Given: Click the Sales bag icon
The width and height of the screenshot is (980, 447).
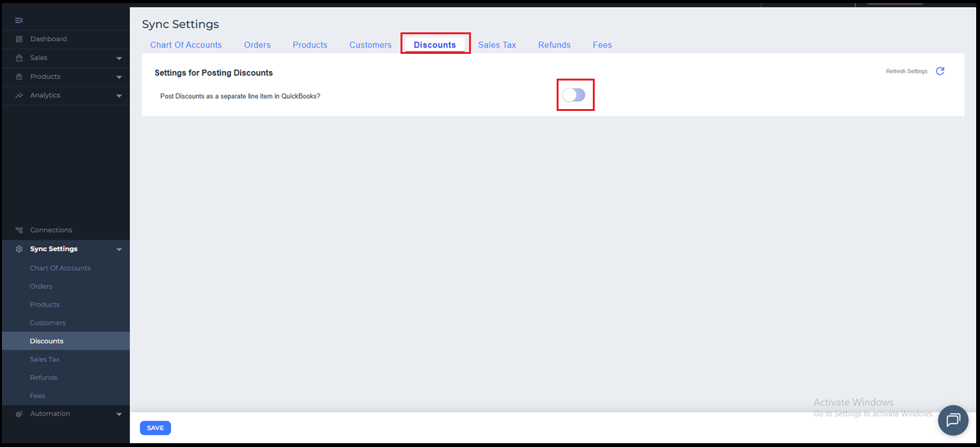Looking at the screenshot, I should pos(19,58).
